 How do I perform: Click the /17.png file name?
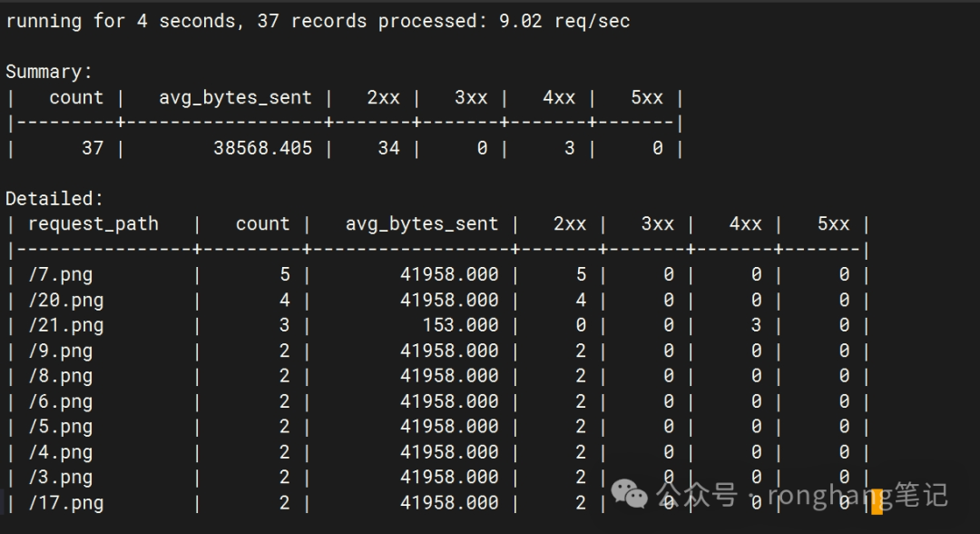pos(66,502)
